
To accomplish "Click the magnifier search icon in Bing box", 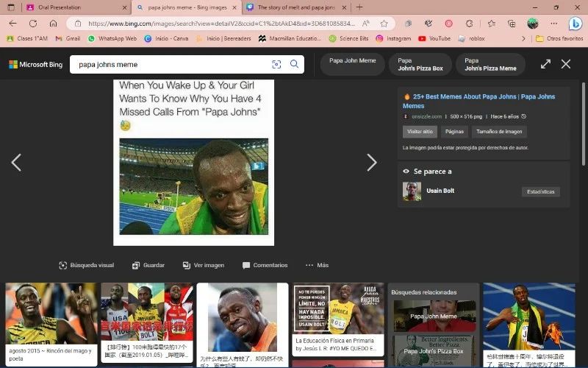I will pyautogui.click(x=295, y=64).
